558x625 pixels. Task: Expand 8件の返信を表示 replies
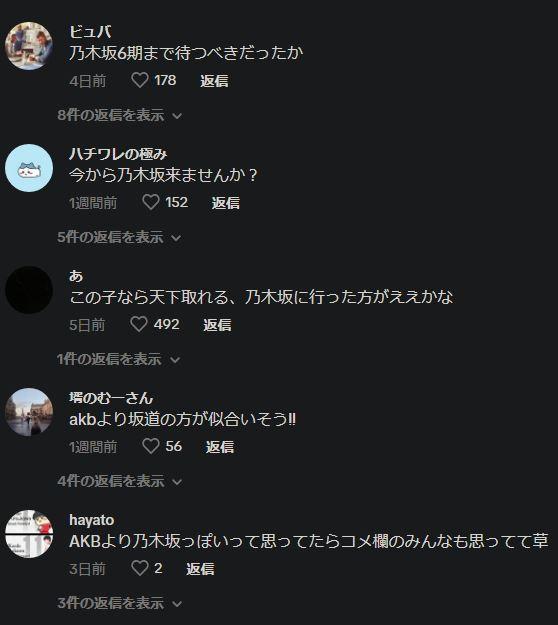pyautogui.click(x=120, y=115)
